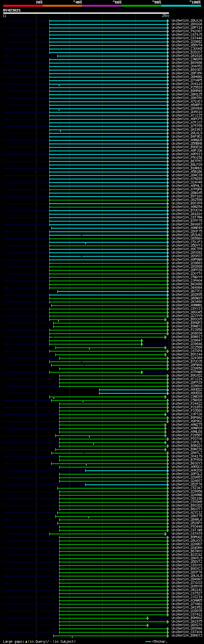Select hit label UniRef100_B1NHU1
Viewport: 204px width, 644px height.
[x=187, y=168]
